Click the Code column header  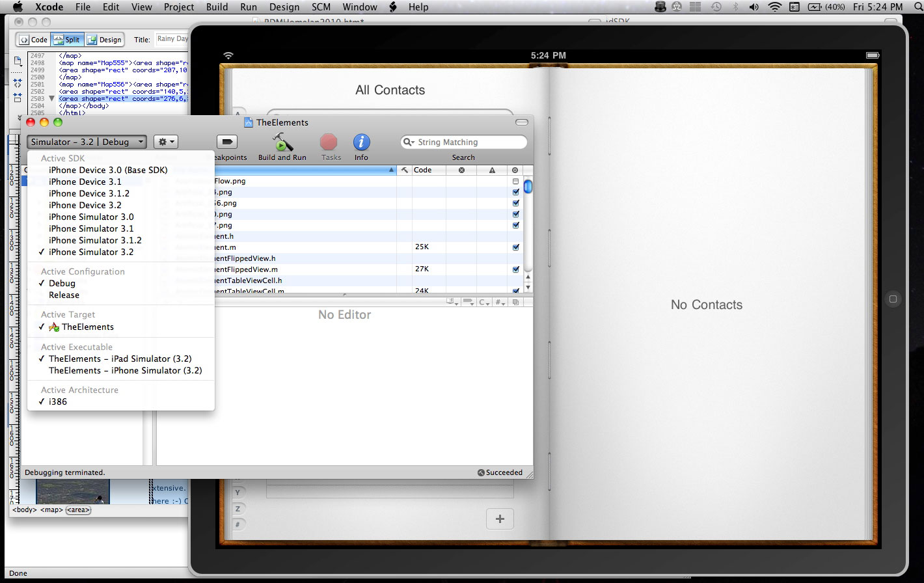pyautogui.click(x=430, y=170)
